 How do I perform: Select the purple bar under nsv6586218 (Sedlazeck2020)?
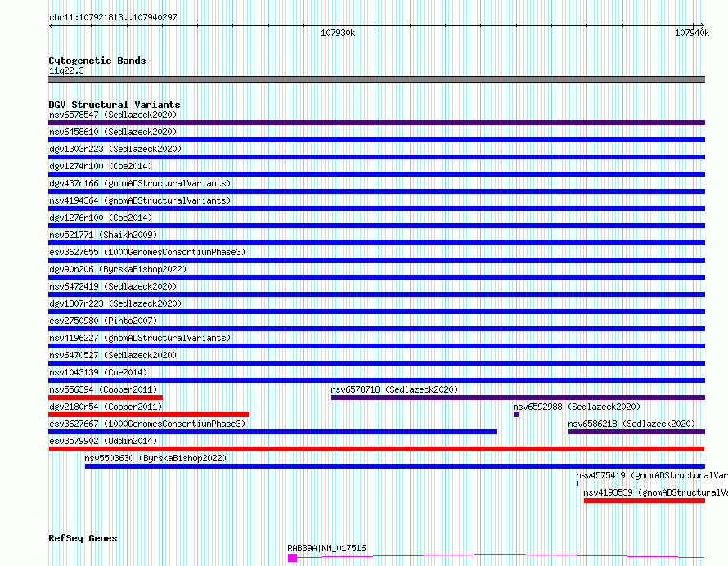point(636,432)
